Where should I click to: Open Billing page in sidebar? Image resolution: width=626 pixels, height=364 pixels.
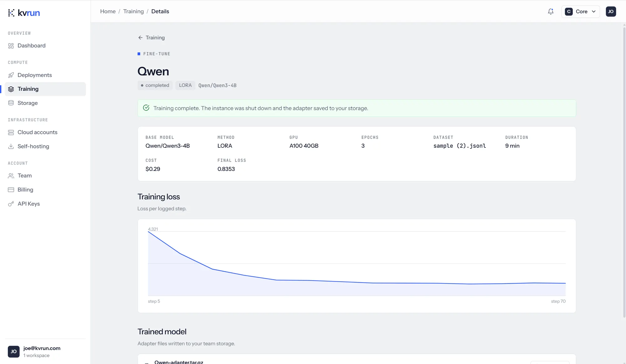(45, 190)
